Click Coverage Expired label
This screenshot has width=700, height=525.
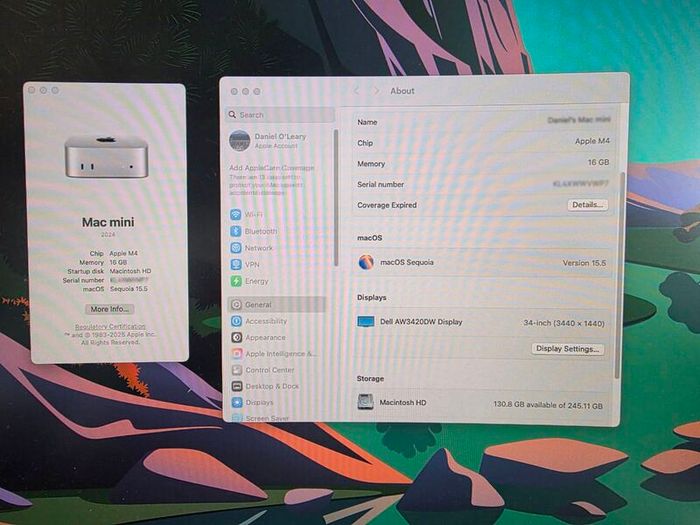387,205
